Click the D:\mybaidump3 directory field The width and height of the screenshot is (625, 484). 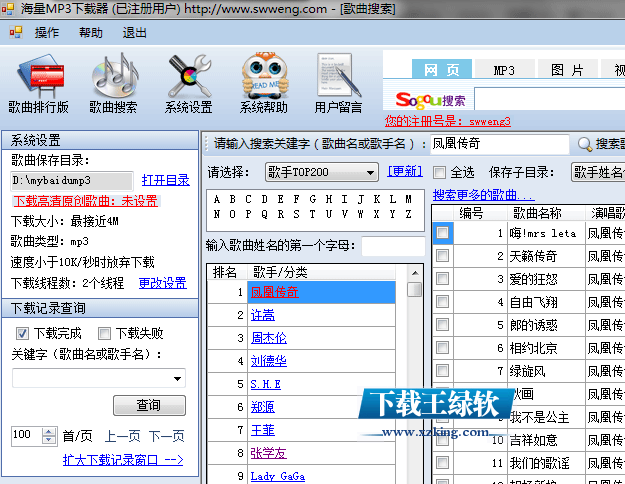[x=72, y=181]
